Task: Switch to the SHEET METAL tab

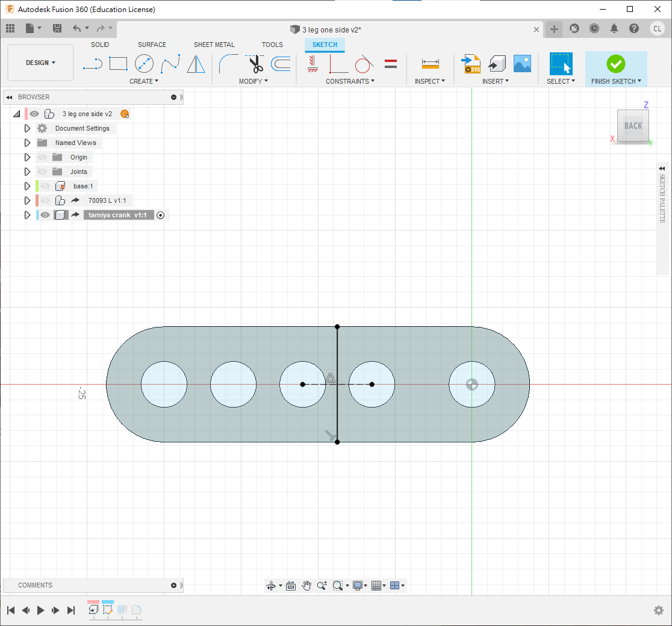Action: coord(214,45)
